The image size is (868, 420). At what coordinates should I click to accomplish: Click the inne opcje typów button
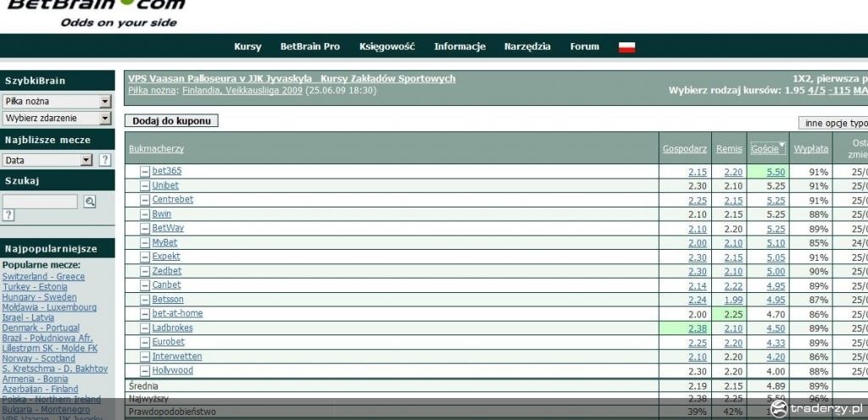[x=832, y=124]
